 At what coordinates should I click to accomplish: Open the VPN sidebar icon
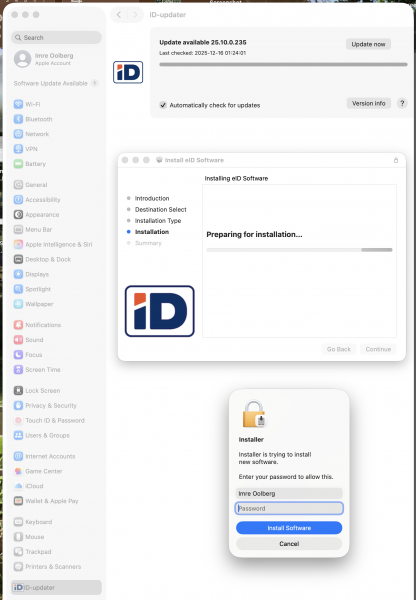[x=18, y=149]
